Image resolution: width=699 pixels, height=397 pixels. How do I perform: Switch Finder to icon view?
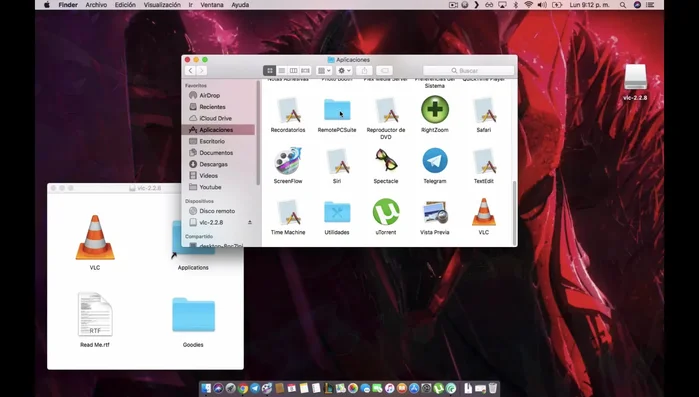269,70
